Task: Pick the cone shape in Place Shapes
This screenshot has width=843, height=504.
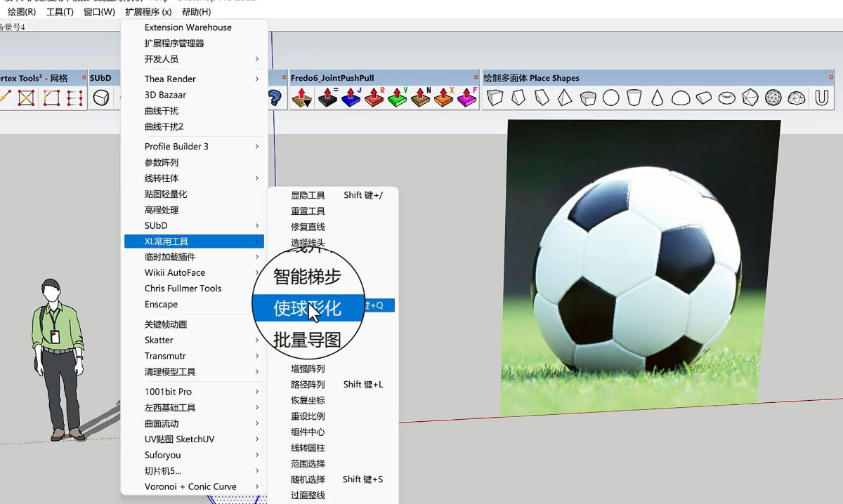Action: (x=658, y=98)
